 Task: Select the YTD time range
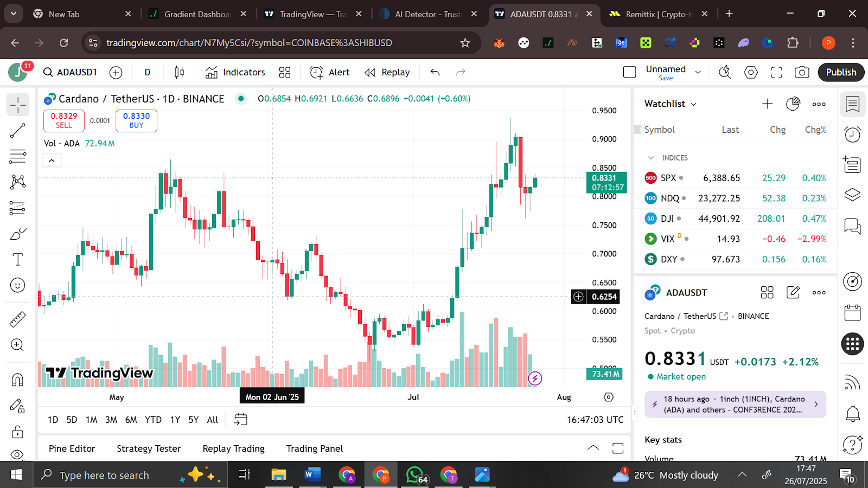pyautogui.click(x=153, y=420)
